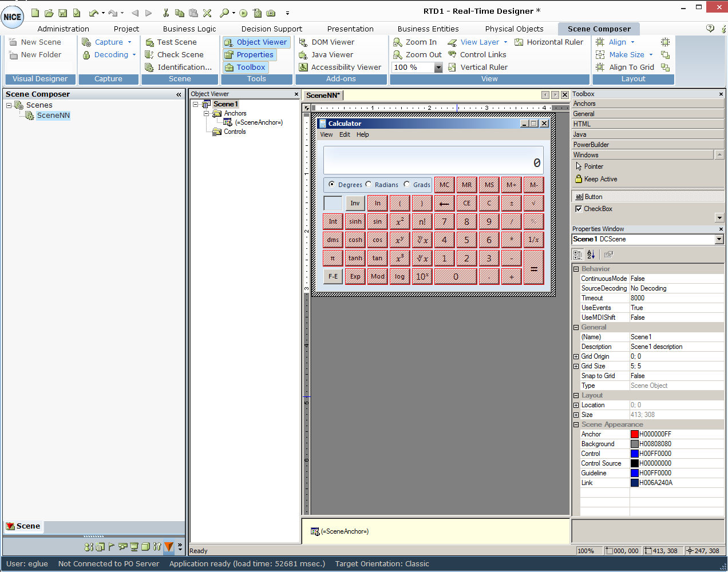
Task: Expand the Grid Origin property
Action: [576, 356]
